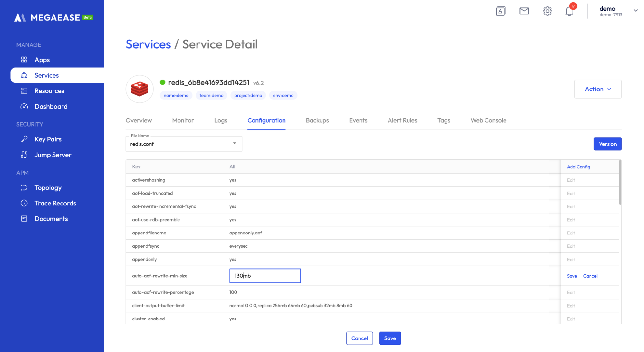Open the notifications bell
This screenshot has height=352, width=644.
[x=569, y=11]
